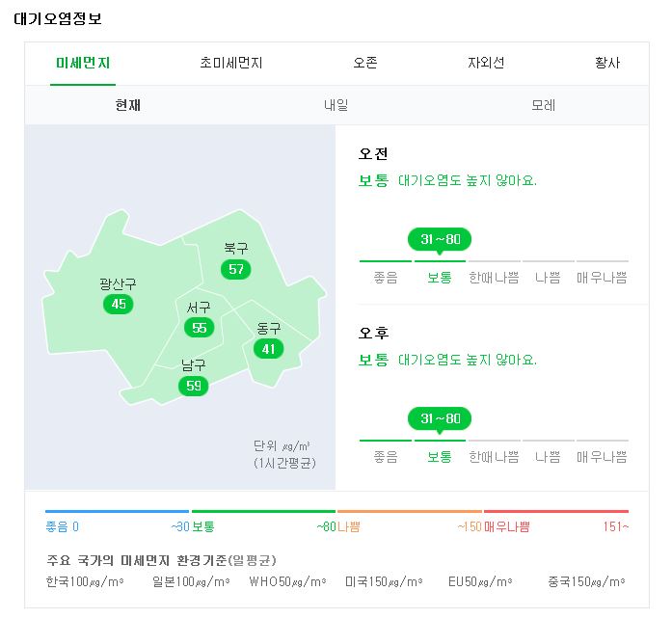The height and width of the screenshot is (618, 672).
Task: Show the 모레 forecast
Action: (544, 105)
